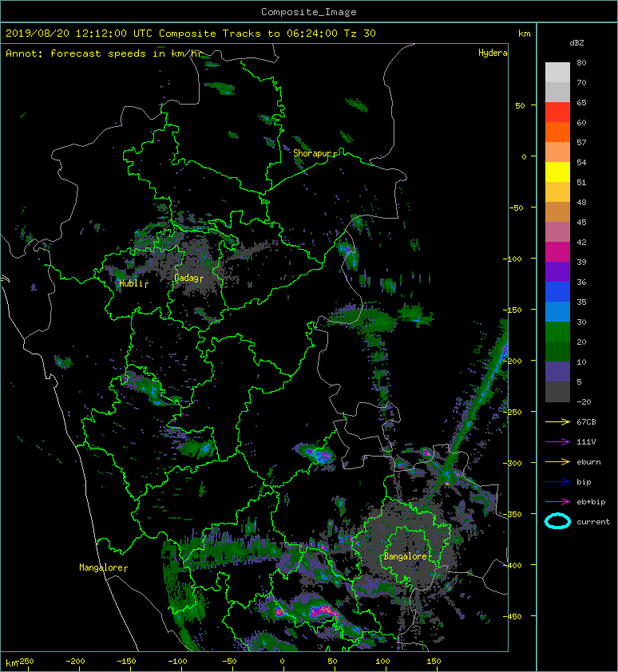Viewport: 618px width, 672px height.
Task: Click the 'current' legend label
Action: click(x=593, y=522)
